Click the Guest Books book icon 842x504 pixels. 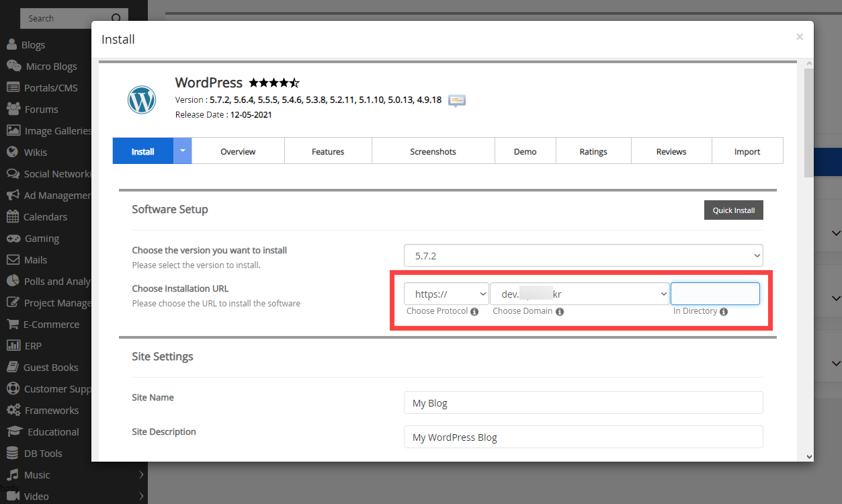point(12,367)
